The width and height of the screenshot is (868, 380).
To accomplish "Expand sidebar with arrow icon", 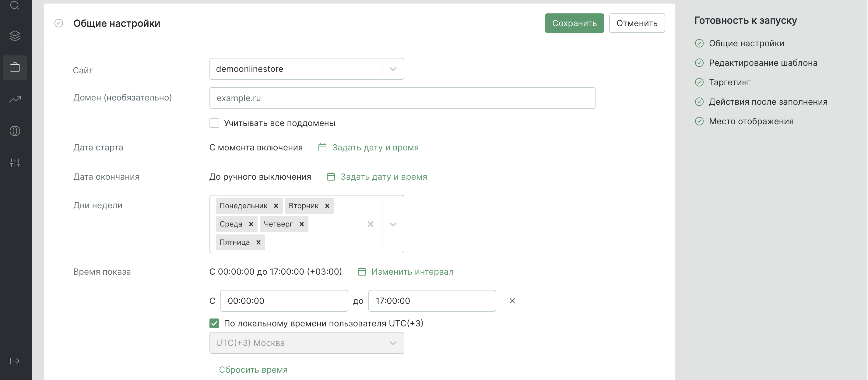I will (15, 361).
